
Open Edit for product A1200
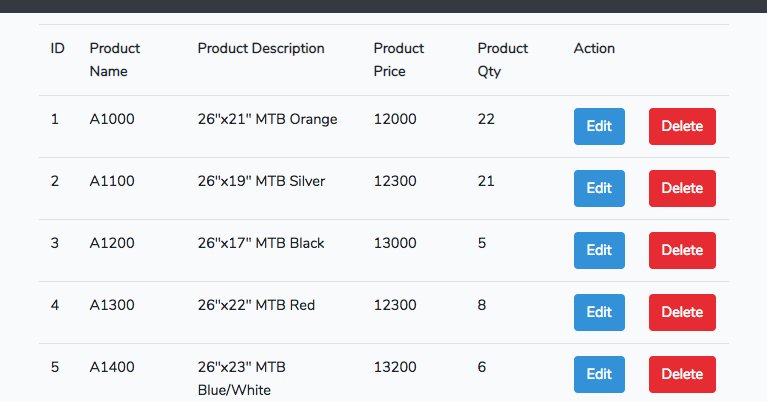(x=599, y=251)
